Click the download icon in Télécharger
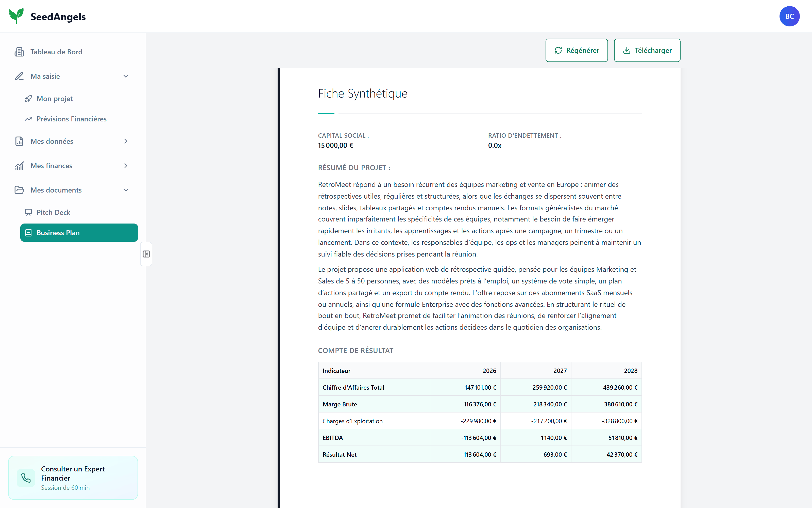The image size is (812, 508). (627, 50)
